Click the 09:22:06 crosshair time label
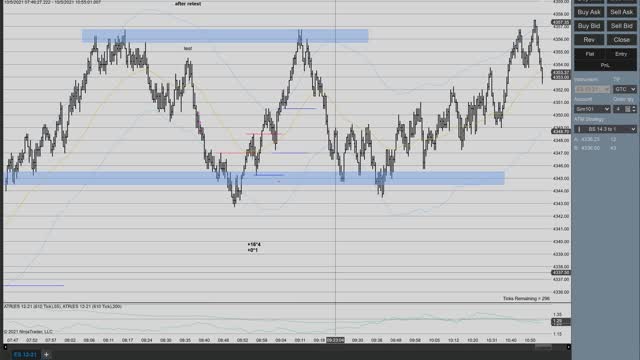 click(335, 340)
